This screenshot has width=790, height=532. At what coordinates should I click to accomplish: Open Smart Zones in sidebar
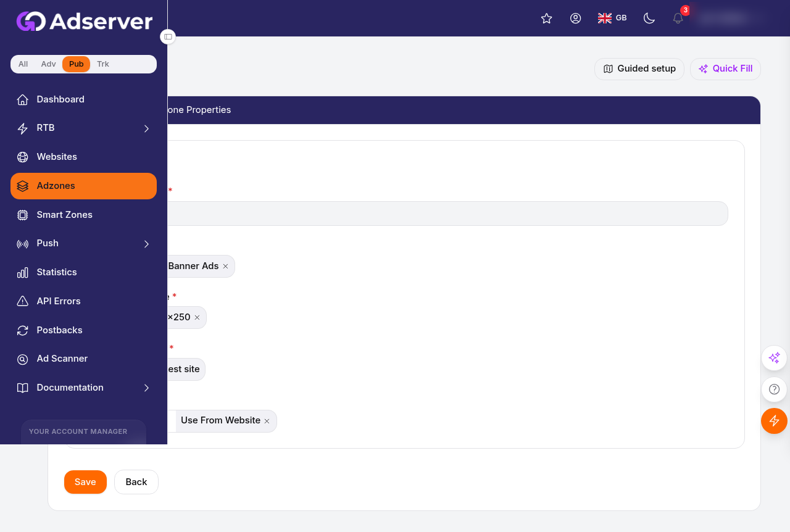(83, 215)
